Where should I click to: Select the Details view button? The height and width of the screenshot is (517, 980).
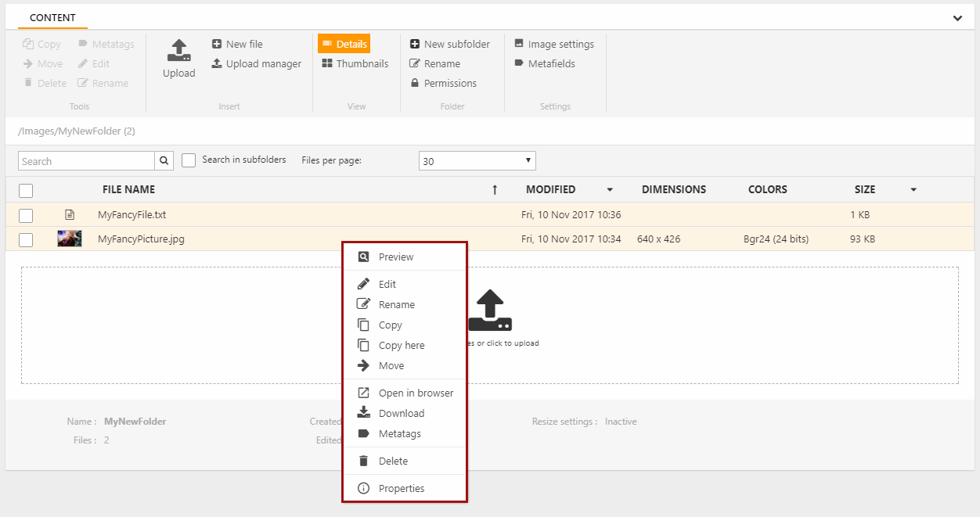(344, 44)
